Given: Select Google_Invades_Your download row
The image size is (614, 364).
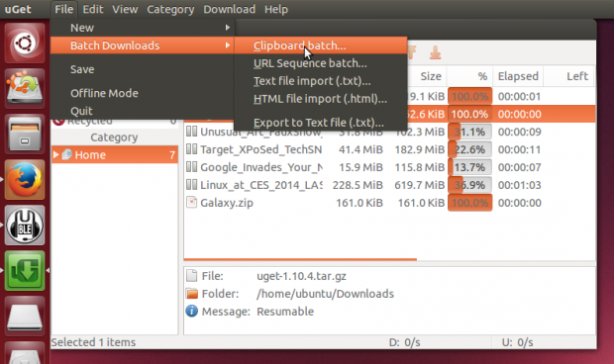Looking at the screenshot, I should click(389, 167).
